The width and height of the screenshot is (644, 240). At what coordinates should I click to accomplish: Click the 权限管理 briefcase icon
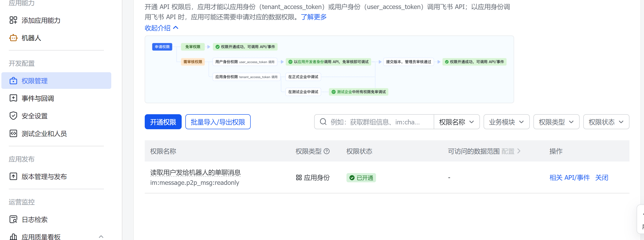pyautogui.click(x=13, y=81)
